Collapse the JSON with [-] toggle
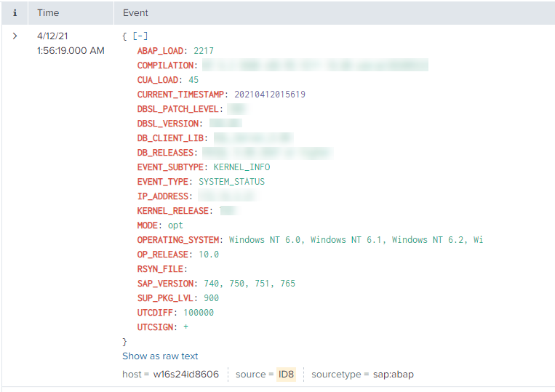 point(140,36)
